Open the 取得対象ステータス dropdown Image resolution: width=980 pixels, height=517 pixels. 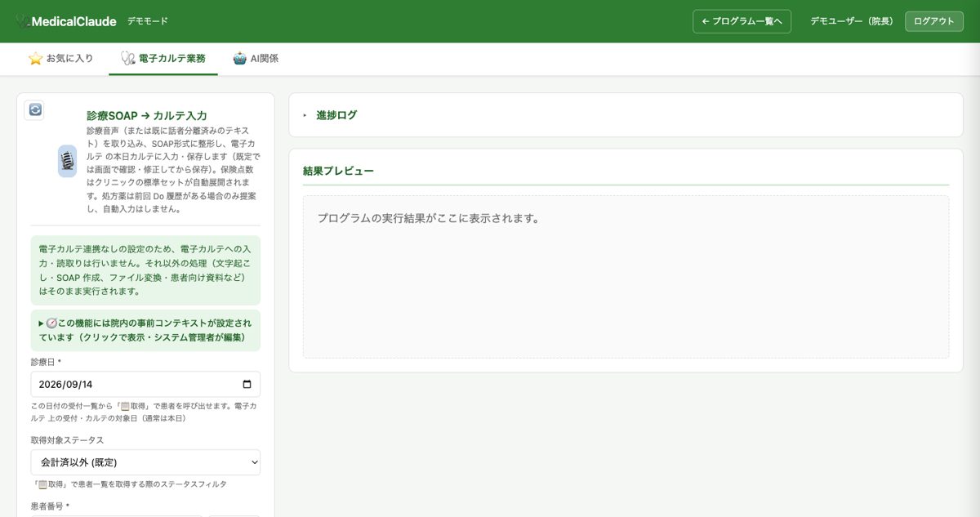145,462
